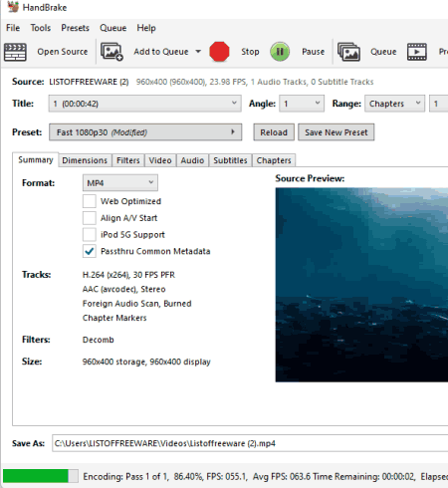Click the Open Source clapperboard icon
This screenshot has height=488, width=448.
15,52
